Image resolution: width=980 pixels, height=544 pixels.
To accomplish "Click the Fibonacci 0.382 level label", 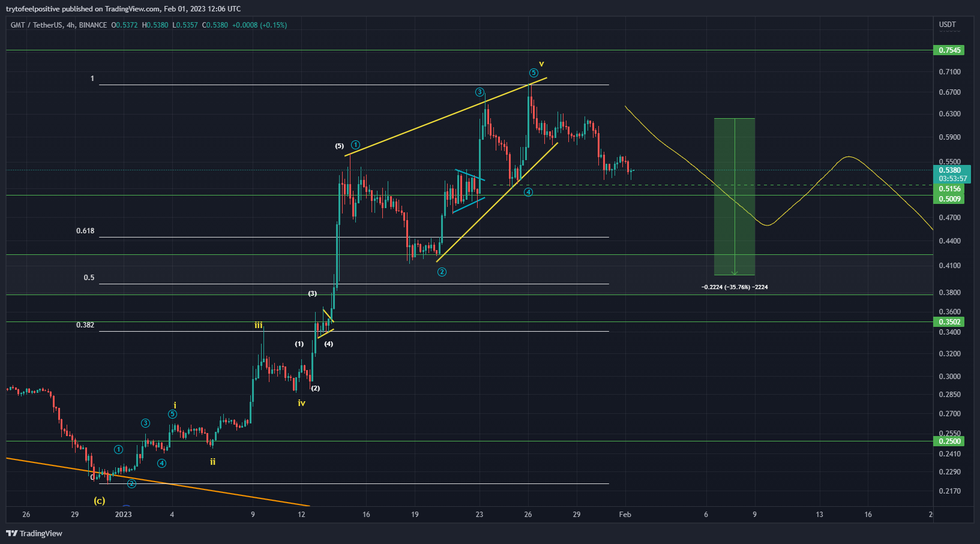I will tap(85, 325).
